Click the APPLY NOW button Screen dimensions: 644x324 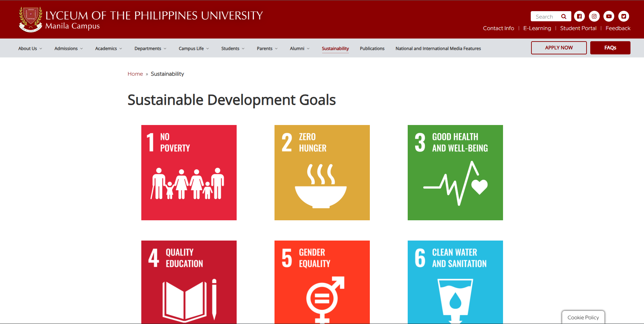[559, 48]
